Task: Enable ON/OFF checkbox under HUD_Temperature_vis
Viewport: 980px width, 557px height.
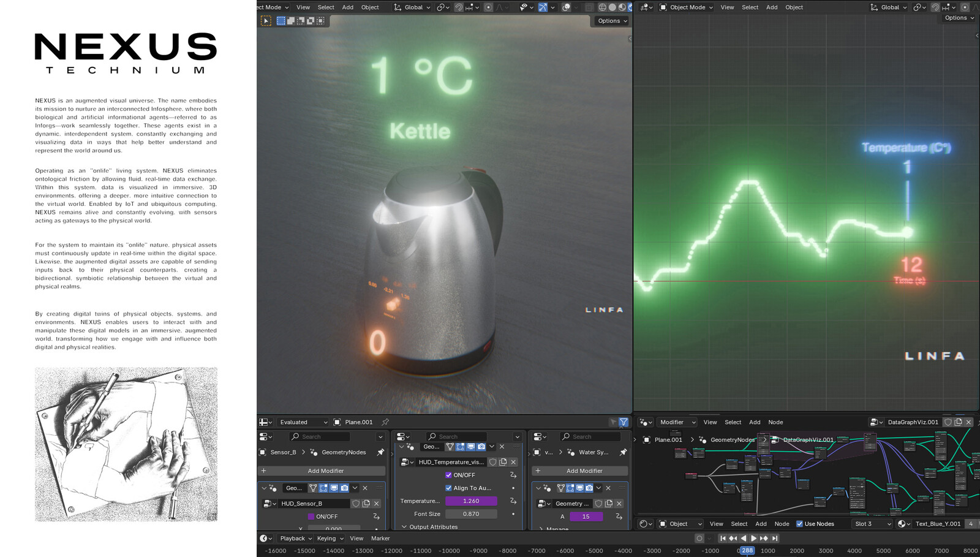Action: [x=448, y=475]
